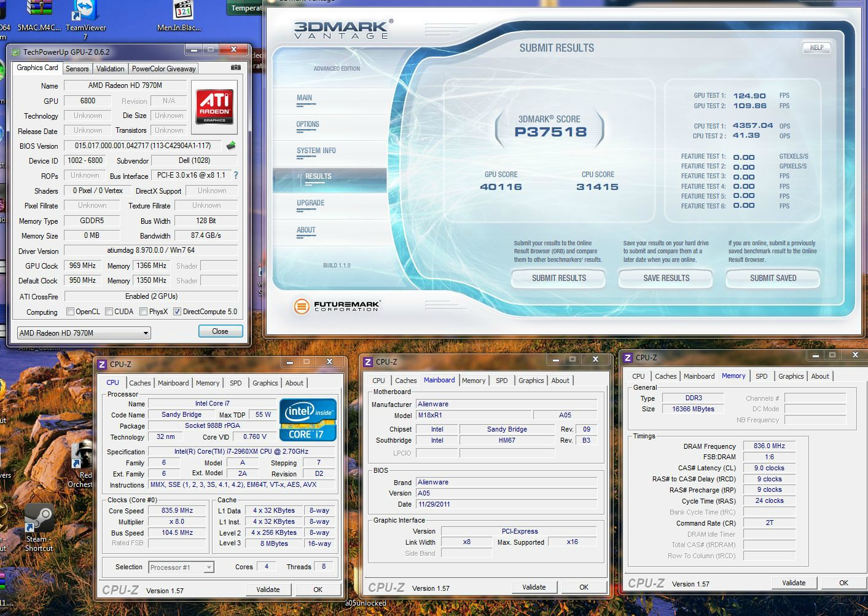The image size is (868, 616).
Task: Switch to the Sensors tab in GPU-Z
Action: [x=77, y=68]
